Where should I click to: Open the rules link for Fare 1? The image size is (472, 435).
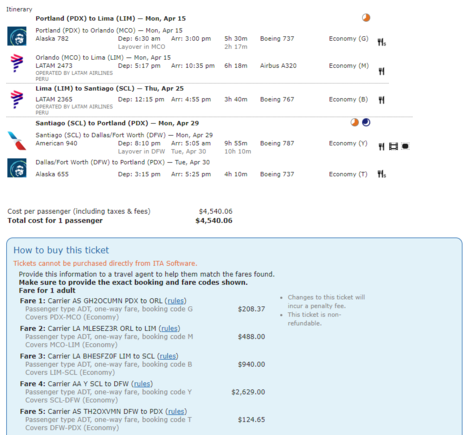(x=175, y=301)
